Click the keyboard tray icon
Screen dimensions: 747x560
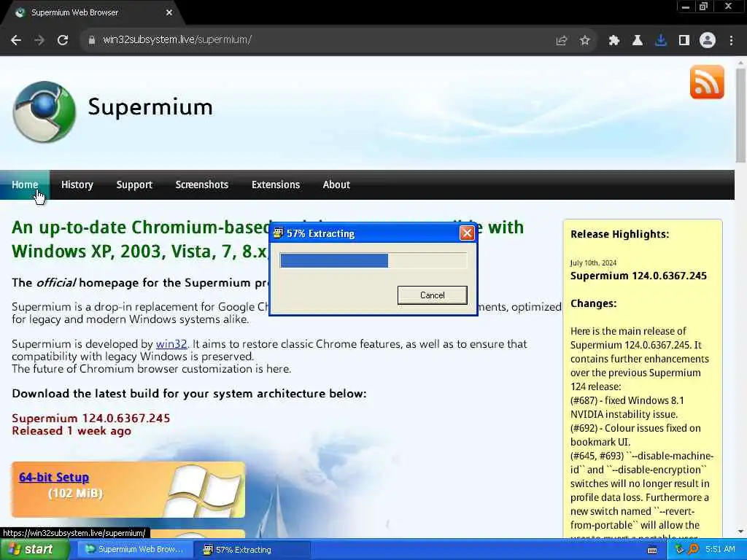pyautogui.click(x=652, y=550)
